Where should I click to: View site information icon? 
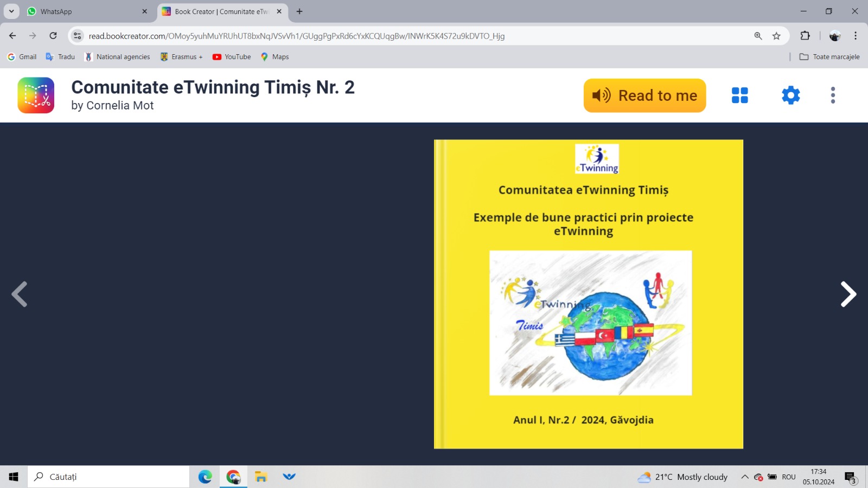click(78, 36)
